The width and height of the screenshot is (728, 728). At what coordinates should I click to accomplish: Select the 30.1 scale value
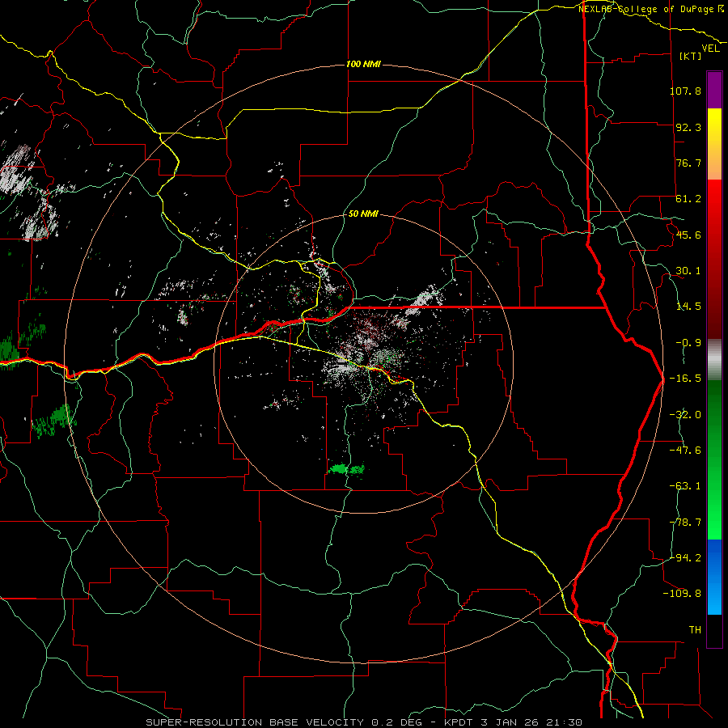(x=688, y=271)
